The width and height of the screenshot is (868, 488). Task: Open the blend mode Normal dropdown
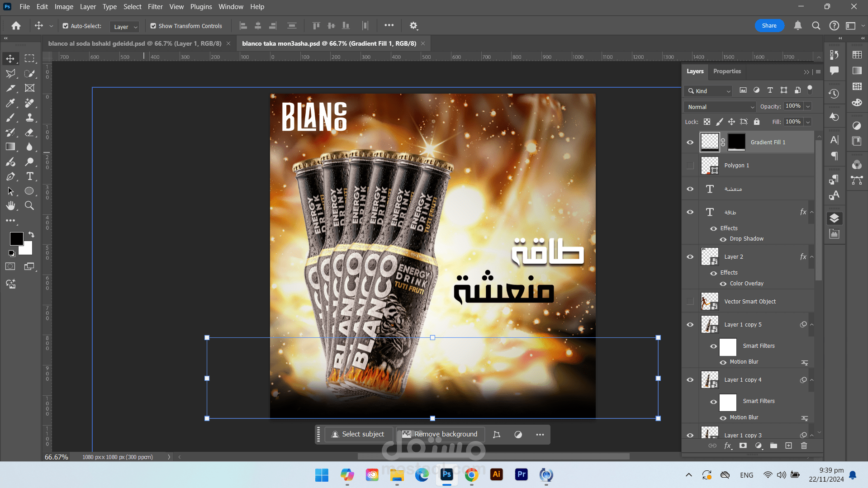tap(720, 107)
